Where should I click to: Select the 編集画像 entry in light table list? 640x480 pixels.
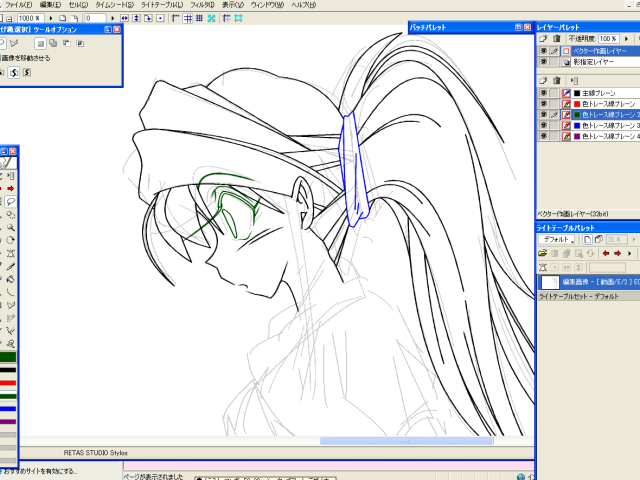(590, 283)
